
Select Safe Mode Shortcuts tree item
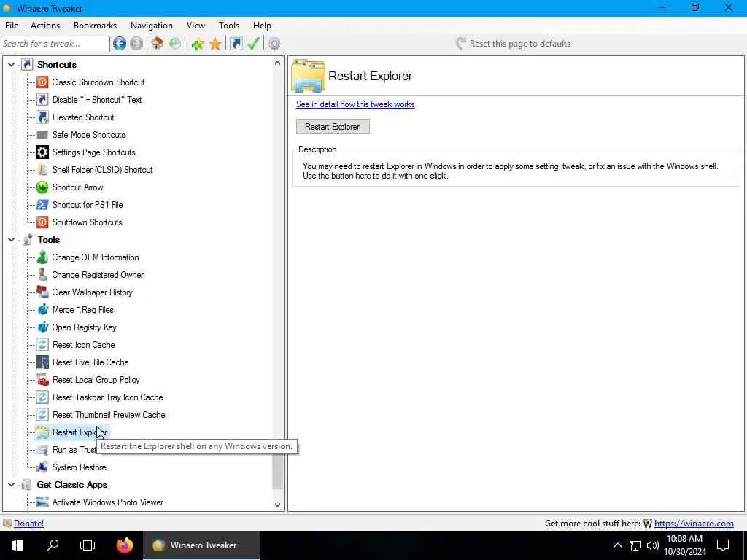tap(88, 135)
